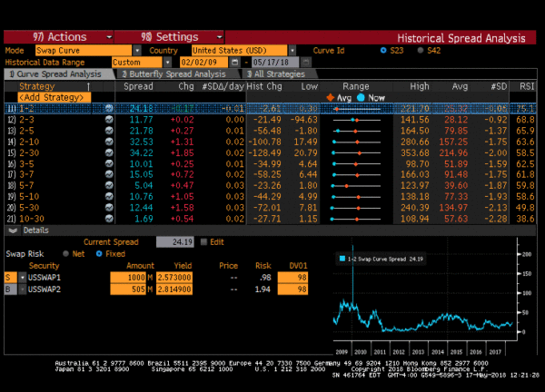Select S23 curve id radio button
The height and width of the screenshot is (392, 545).
point(383,50)
